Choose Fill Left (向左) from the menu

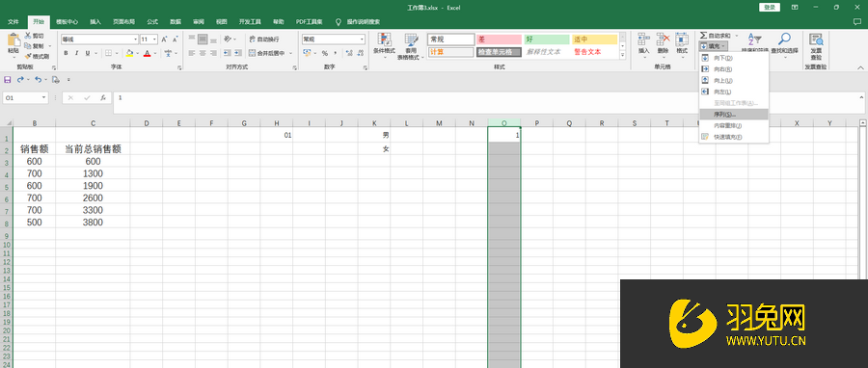[734, 92]
